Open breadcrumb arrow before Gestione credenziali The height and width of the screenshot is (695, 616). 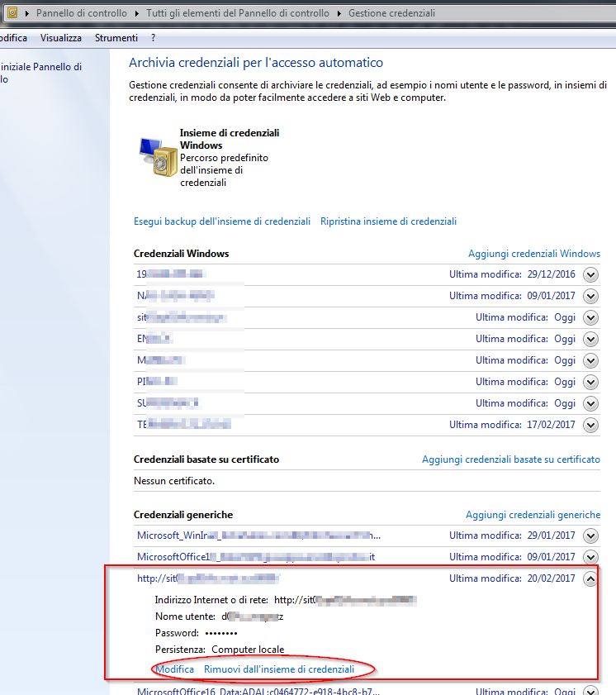[339, 13]
